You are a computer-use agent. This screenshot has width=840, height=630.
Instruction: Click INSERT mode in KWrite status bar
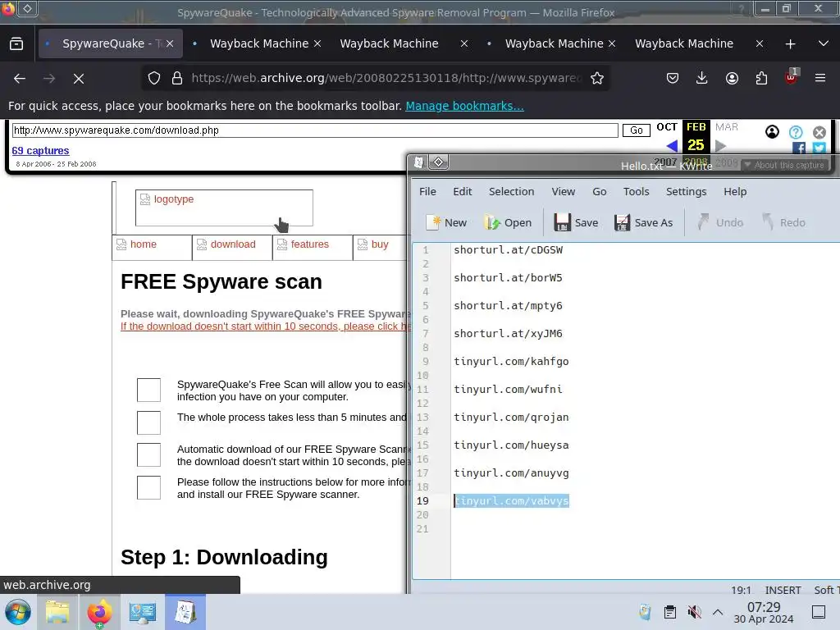(x=783, y=590)
